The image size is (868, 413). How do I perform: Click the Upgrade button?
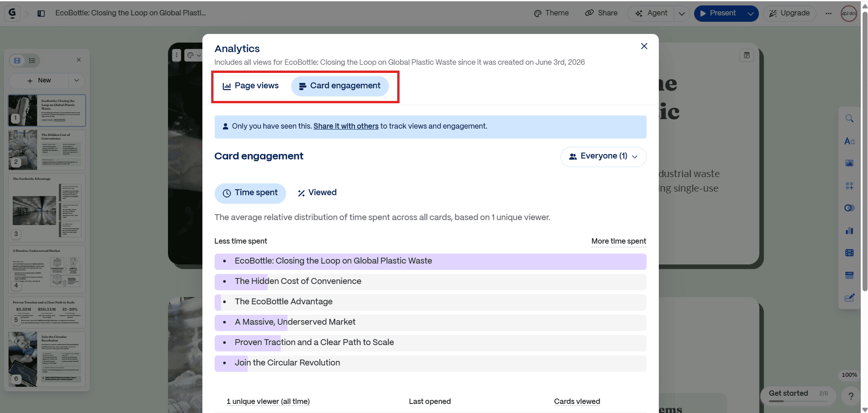coord(790,13)
